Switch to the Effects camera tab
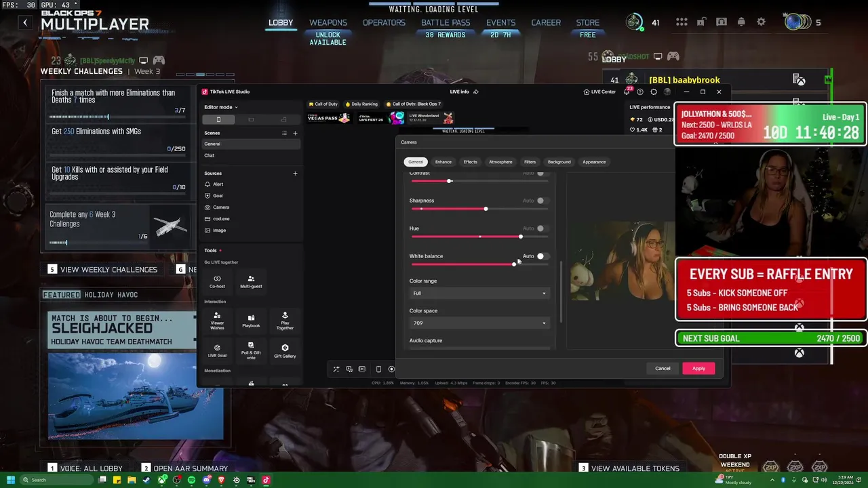The width and height of the screenshot is (868, 488). [x=471, y=162]
